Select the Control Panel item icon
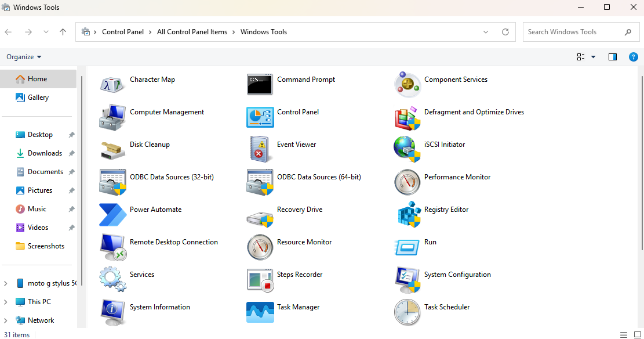Viewport: 644px width, 339px height. click(260, 117)
